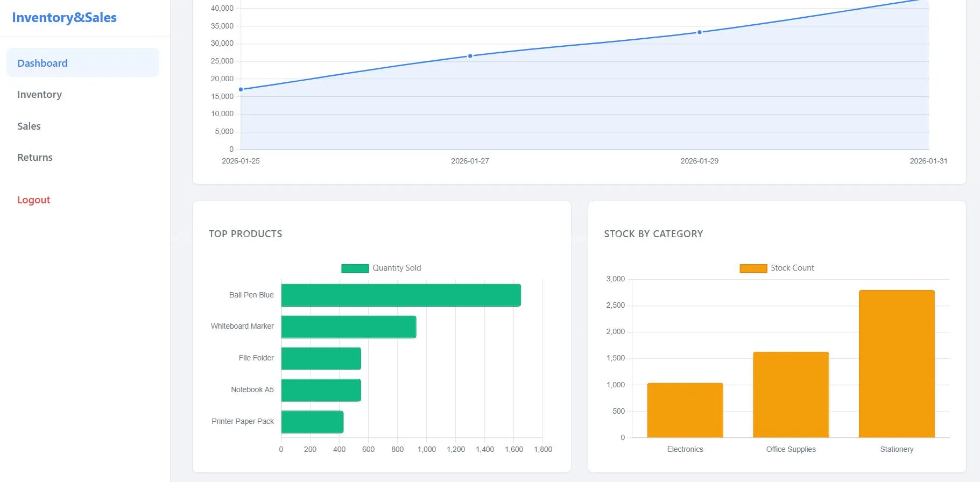This screenshot has height=482, width=980.
Task: Click the Printer Paper Pack bar
Action: coord(312,422)
